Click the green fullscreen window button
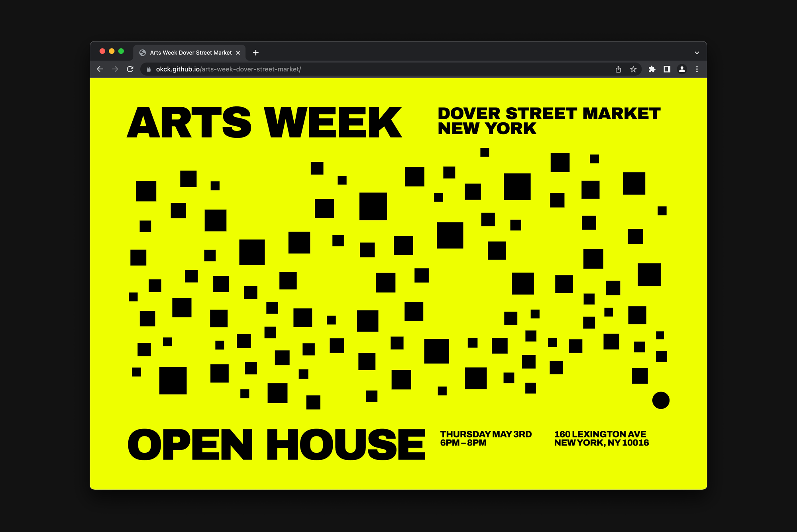This screenshot has height=532, width=797. click(x=121, y=51)
